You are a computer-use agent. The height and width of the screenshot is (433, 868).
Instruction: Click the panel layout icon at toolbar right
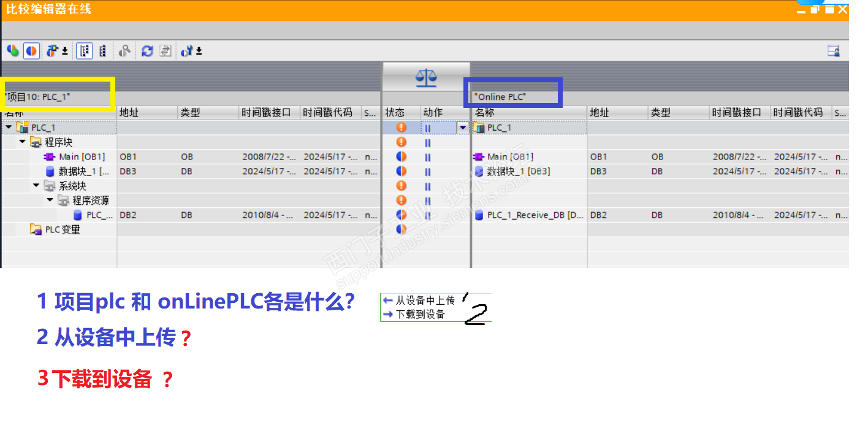point(834,51)
